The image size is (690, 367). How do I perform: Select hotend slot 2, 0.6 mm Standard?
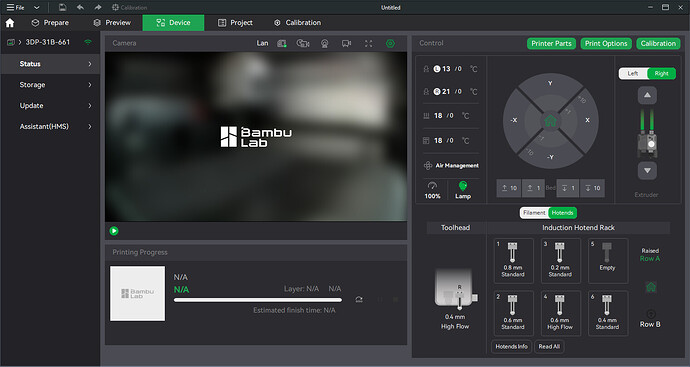coord(513,313)
